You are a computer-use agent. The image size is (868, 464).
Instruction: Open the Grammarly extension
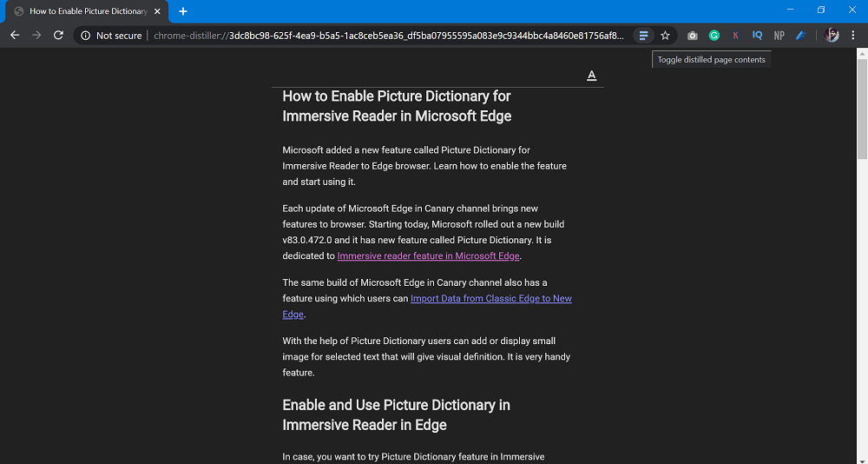(x=714, y=36)
